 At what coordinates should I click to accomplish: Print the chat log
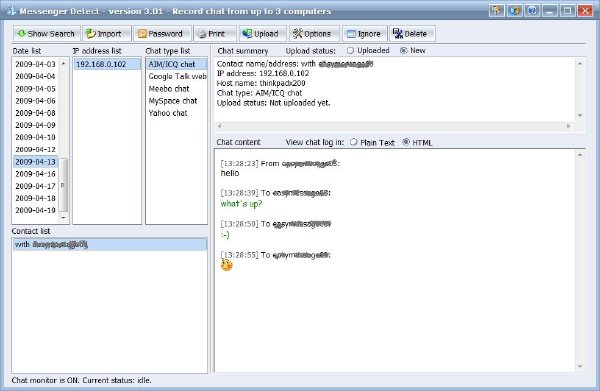(215, 34)
